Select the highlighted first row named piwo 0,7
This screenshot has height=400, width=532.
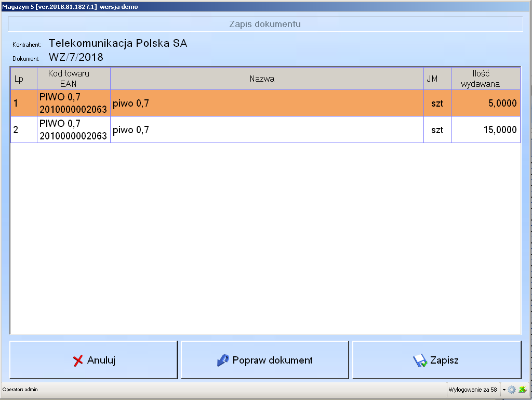267,104
